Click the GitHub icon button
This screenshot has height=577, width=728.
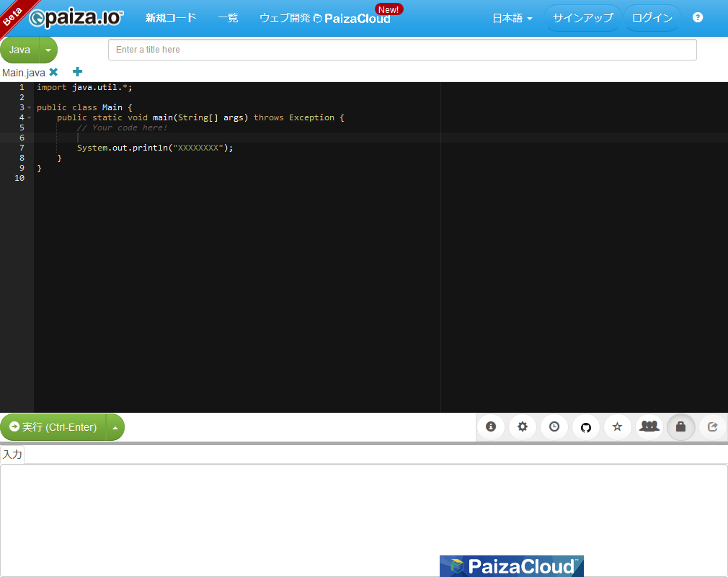coord(586,427)
